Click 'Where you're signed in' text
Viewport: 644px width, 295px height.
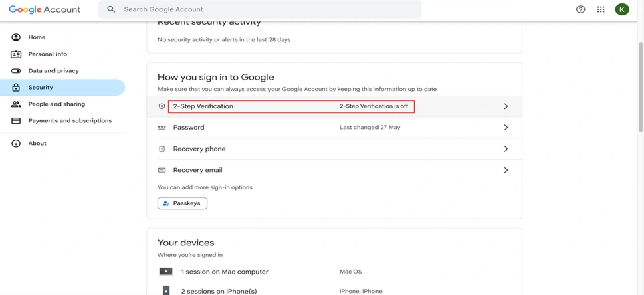coord(190,255)
